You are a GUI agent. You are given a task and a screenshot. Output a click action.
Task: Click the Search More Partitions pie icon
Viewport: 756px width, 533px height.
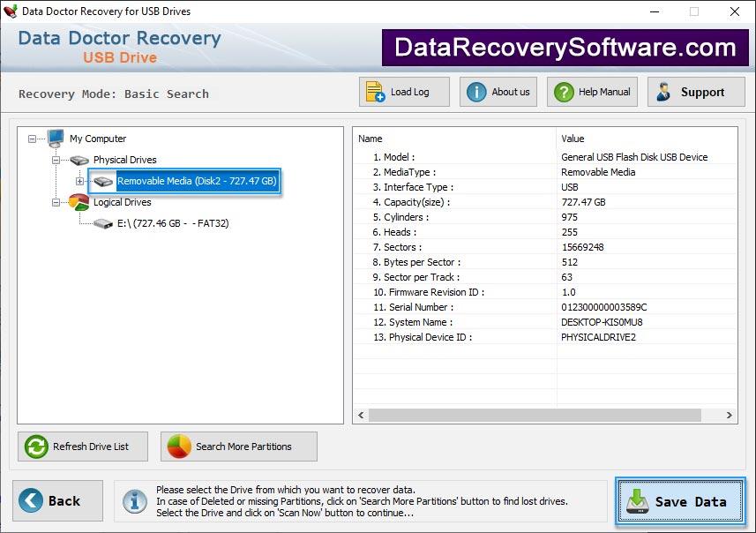179,447
